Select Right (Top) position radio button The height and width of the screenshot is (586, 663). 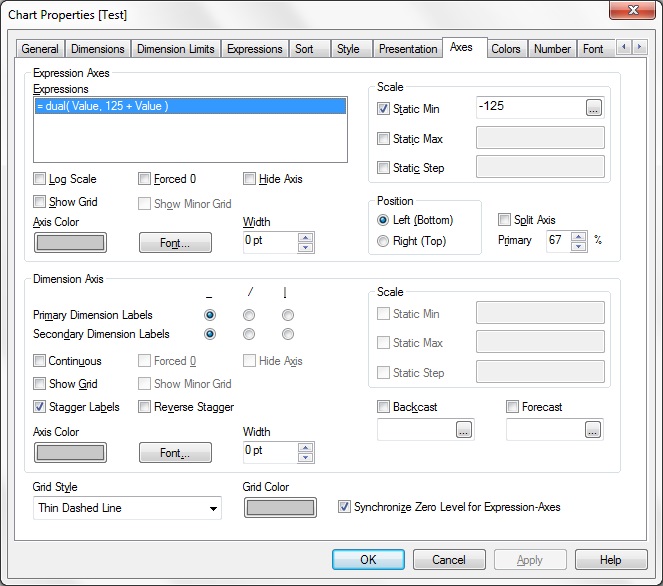383,241
